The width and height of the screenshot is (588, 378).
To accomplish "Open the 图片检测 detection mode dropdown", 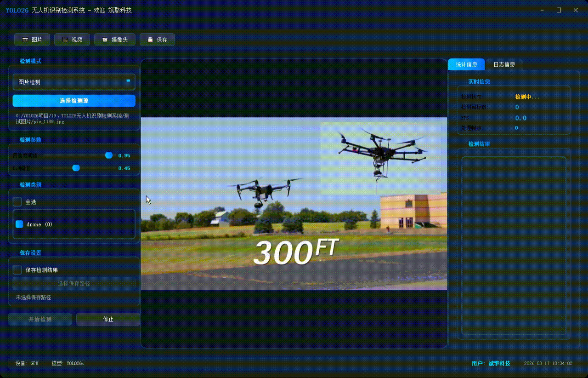I will click(74, 82).
